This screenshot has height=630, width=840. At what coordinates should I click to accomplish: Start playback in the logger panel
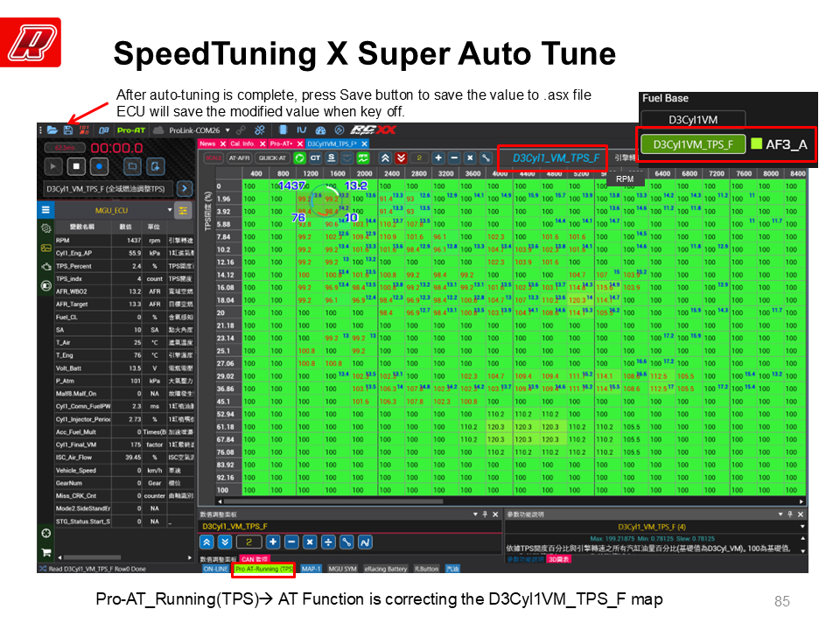(x=52, y=166)
